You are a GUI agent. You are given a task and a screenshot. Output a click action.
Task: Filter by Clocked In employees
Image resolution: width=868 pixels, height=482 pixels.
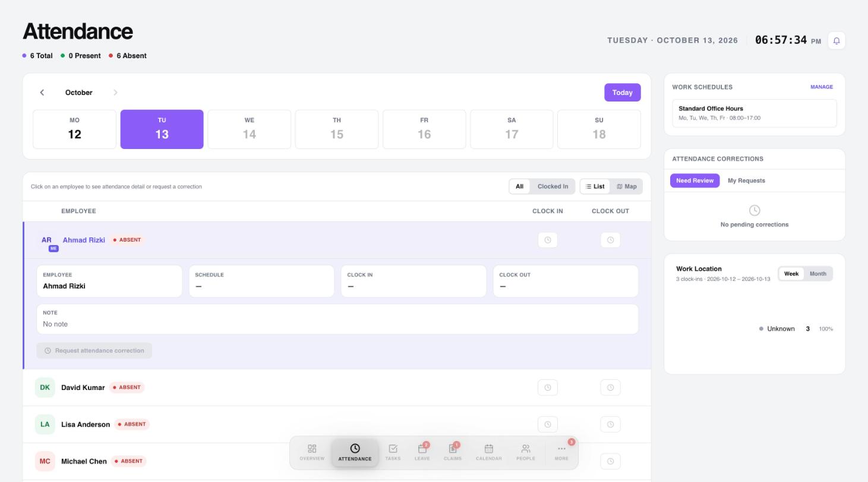point(553,186)
